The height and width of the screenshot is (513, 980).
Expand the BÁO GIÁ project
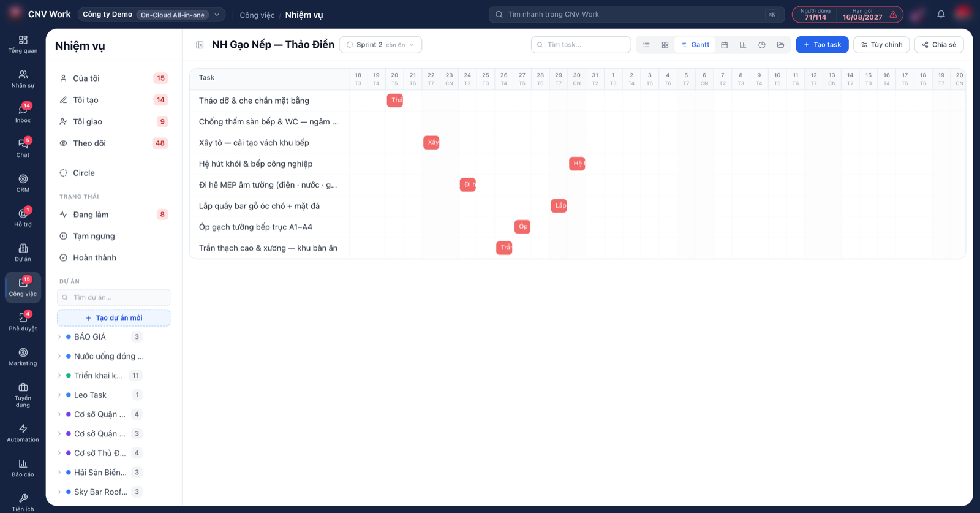(x=59, y=337)
